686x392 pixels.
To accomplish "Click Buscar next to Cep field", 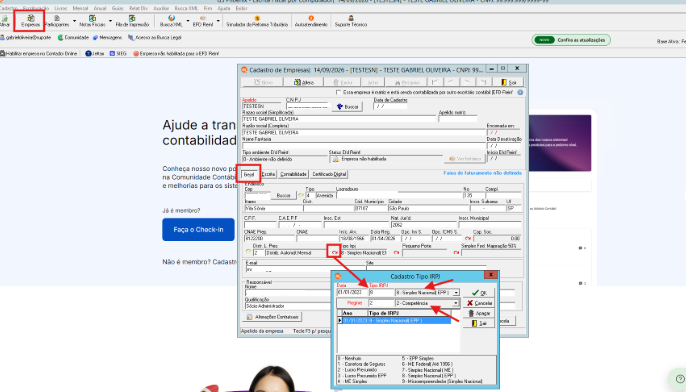I will pos(284,195).
